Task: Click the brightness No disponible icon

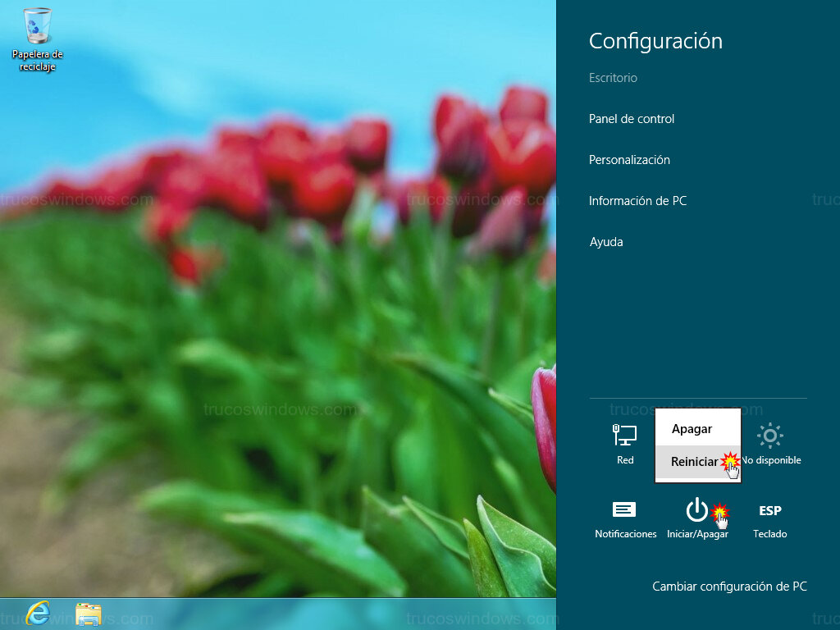Action: coord(769,436)
